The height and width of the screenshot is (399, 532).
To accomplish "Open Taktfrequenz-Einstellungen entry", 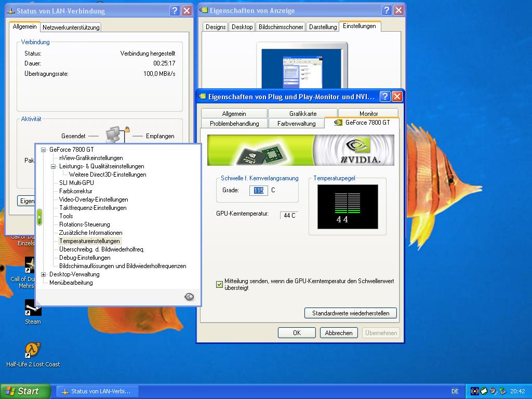I will (x=92, y=208).
